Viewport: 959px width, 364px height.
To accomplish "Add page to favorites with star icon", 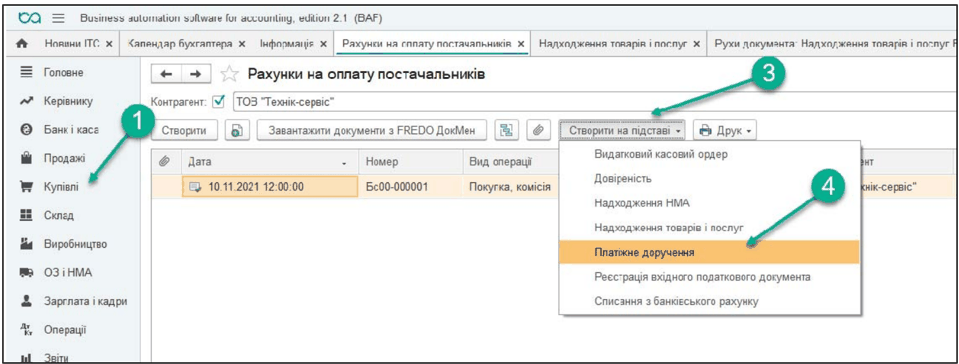I will [229, 75].
